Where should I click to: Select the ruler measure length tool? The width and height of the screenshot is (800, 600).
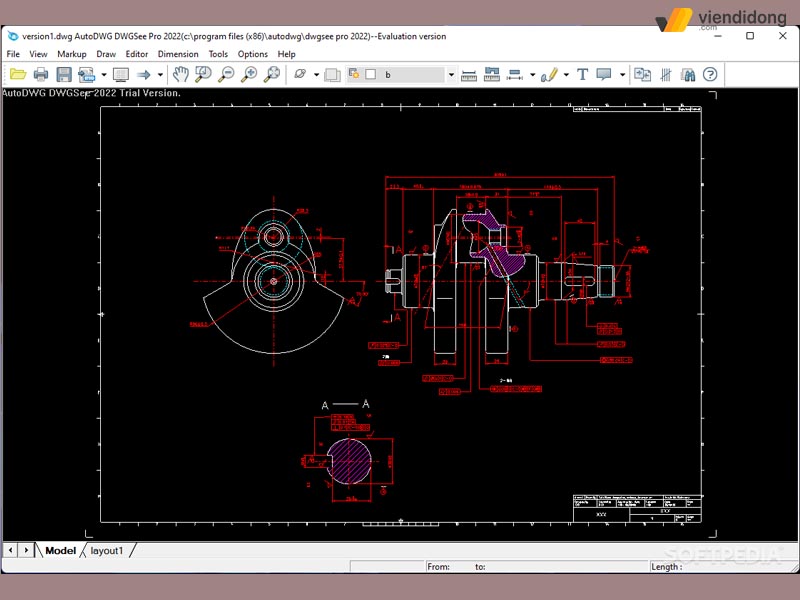tap(468, 74)
